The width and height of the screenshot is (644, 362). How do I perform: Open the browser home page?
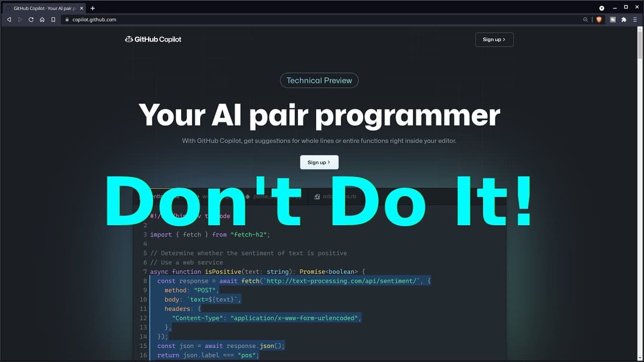coord(42,20)
